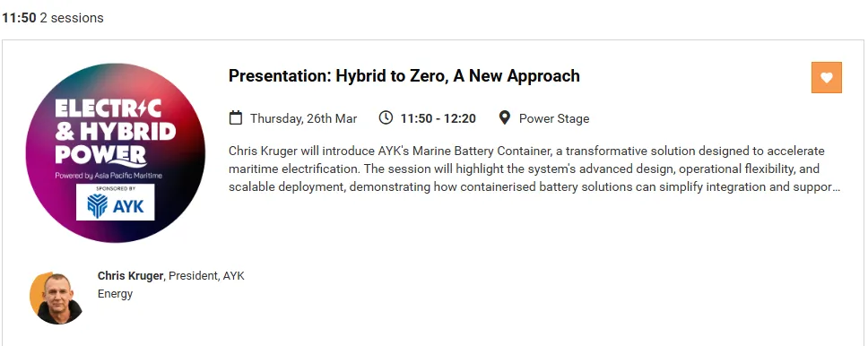Click the location pin icon before Power Stage

(504, 117)
